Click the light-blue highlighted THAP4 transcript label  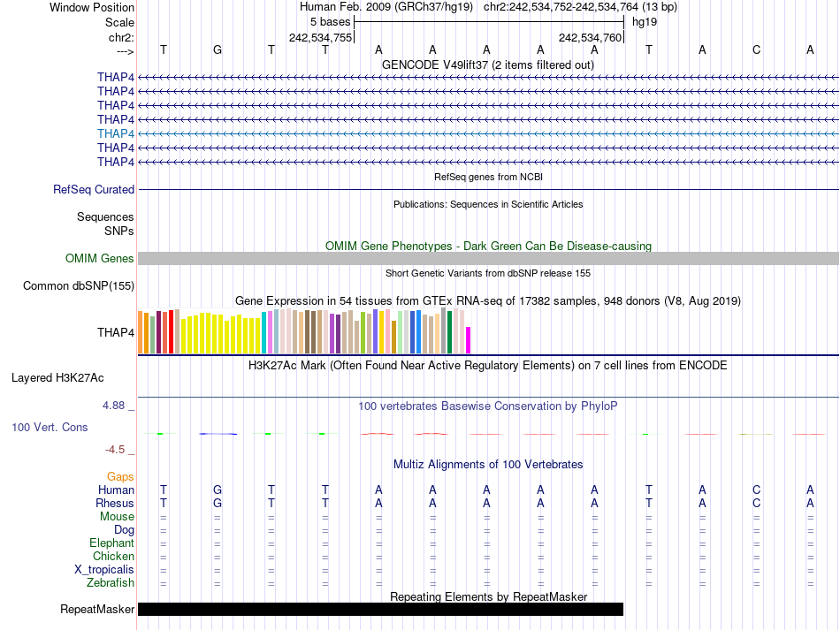tap(116, 133)
